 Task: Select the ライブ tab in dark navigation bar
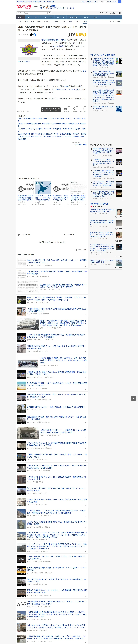(x=37, y=17)
